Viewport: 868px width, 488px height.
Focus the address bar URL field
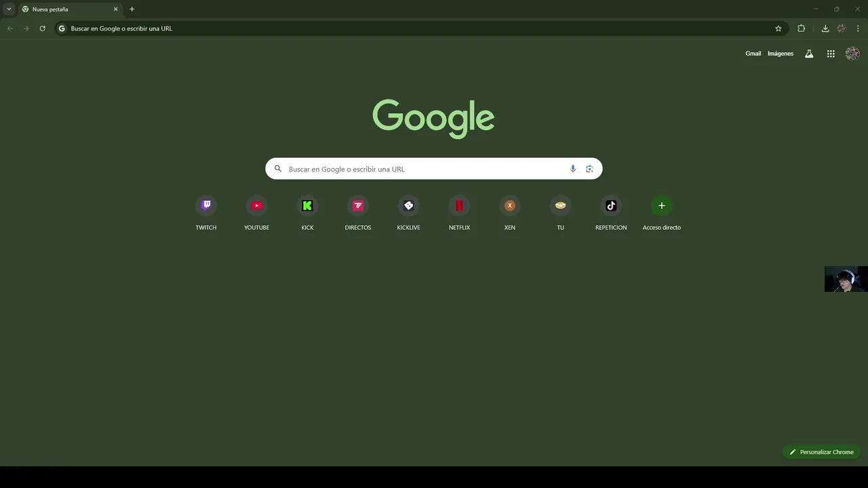(420, 28)
